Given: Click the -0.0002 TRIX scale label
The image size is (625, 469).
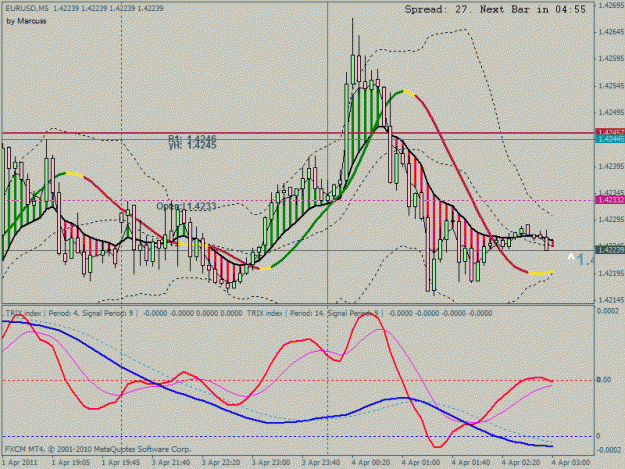Looking at the screenshot, I should tap(608, 450).
